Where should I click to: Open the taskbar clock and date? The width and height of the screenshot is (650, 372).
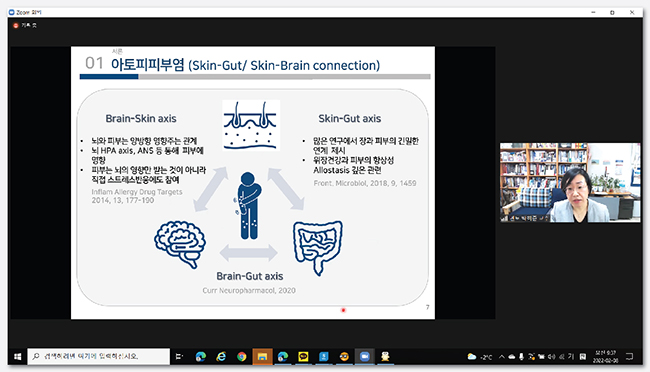[x=605, y=357]
